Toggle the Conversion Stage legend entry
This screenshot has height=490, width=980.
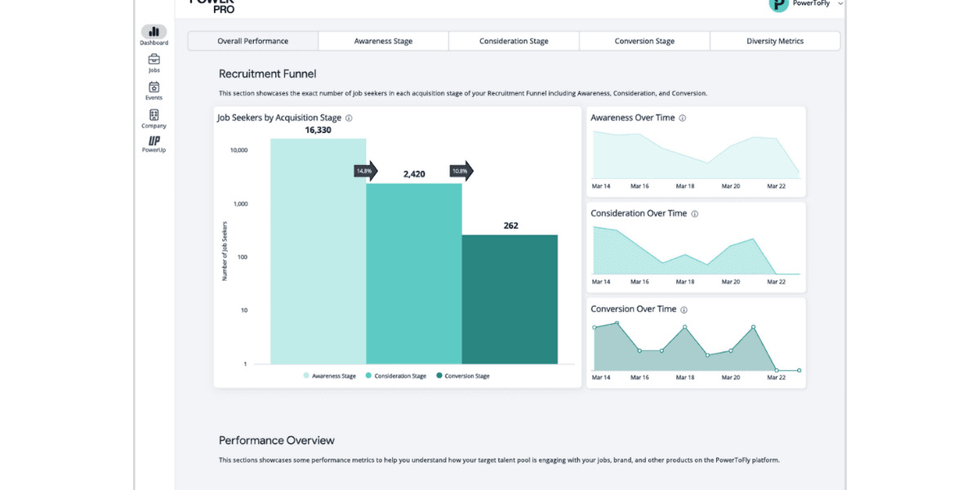point(463,376)
